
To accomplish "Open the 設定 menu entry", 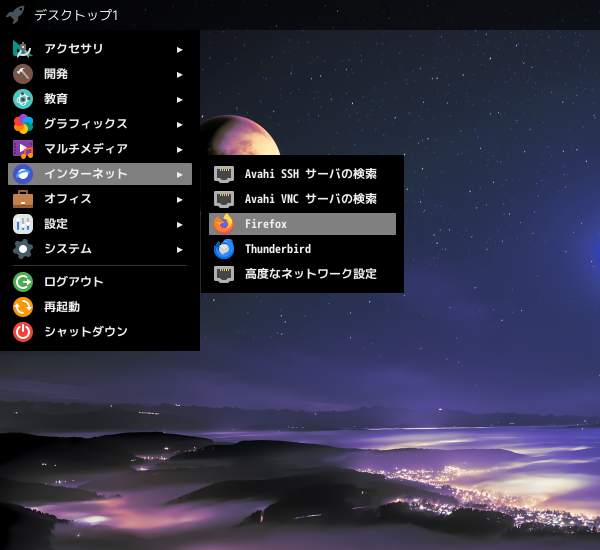I will point(100,224).
